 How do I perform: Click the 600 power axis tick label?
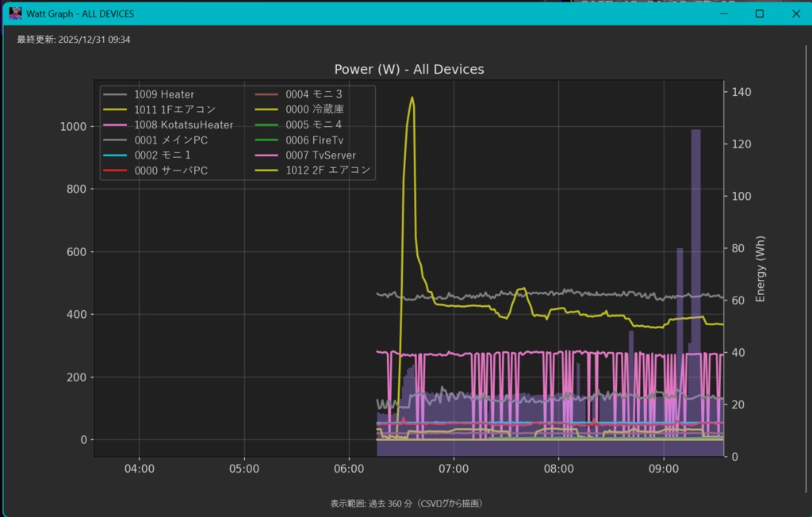pyautogui.click(x=77, y=252)
